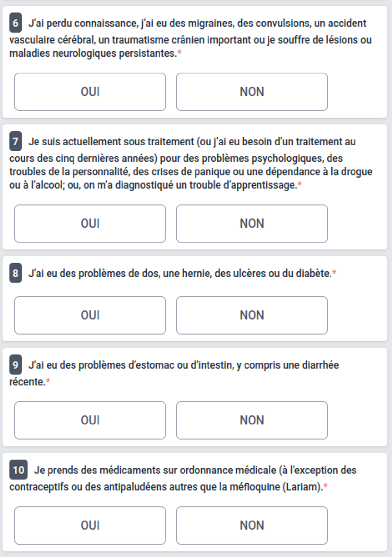Screen dimensions: 392x557
Task: Click the required asterisk on question 9
Action: 48,380
